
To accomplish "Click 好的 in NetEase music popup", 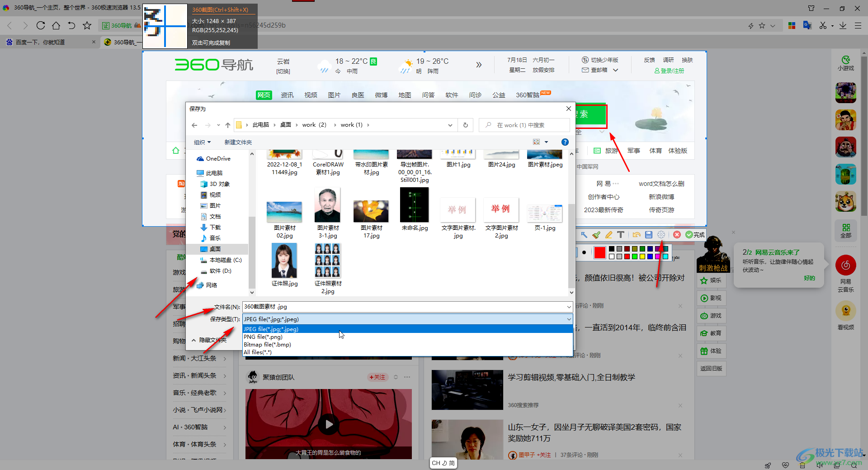I will pyautogui.click(x=809, y=278).
